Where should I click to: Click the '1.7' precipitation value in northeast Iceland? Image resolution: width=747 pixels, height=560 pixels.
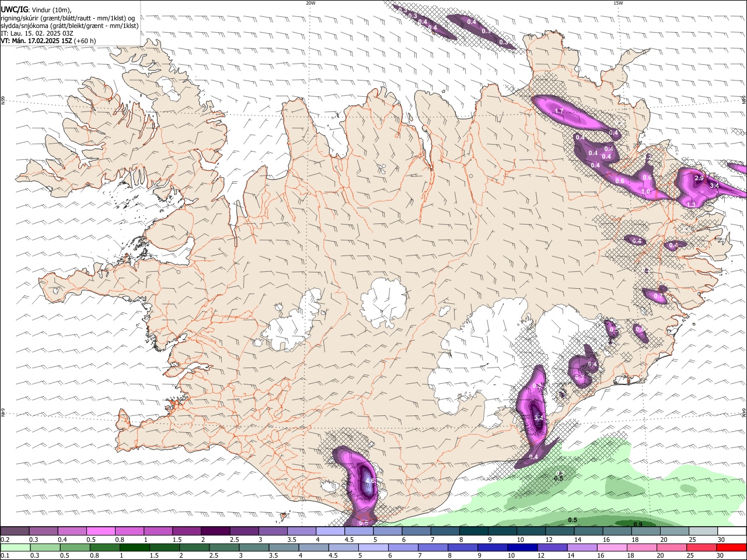coord(558,111)
